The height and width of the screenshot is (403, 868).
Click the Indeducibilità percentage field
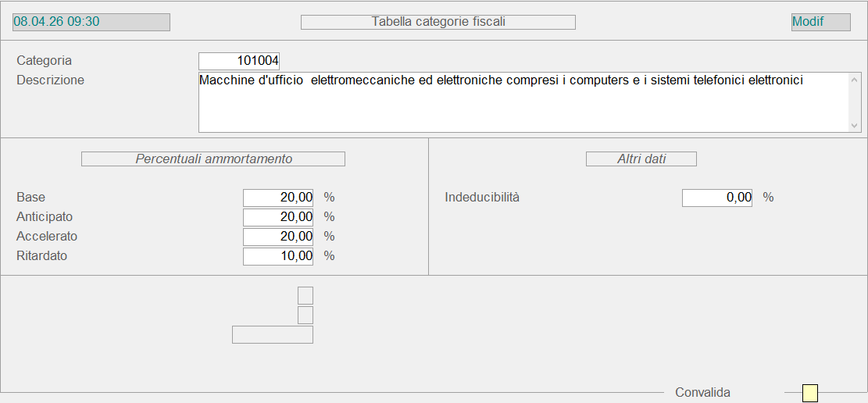pyautogui.click(x=717, y=198)
